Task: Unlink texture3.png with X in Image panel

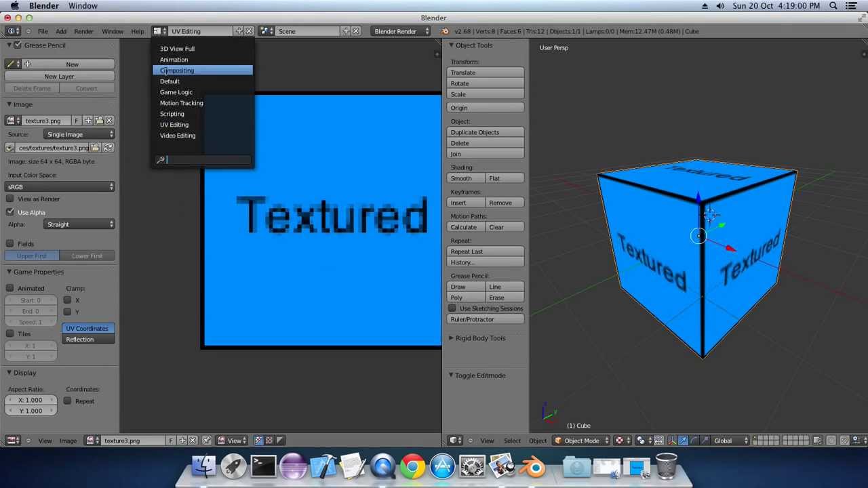Action: pyautogui.click(x=109, y=121)
